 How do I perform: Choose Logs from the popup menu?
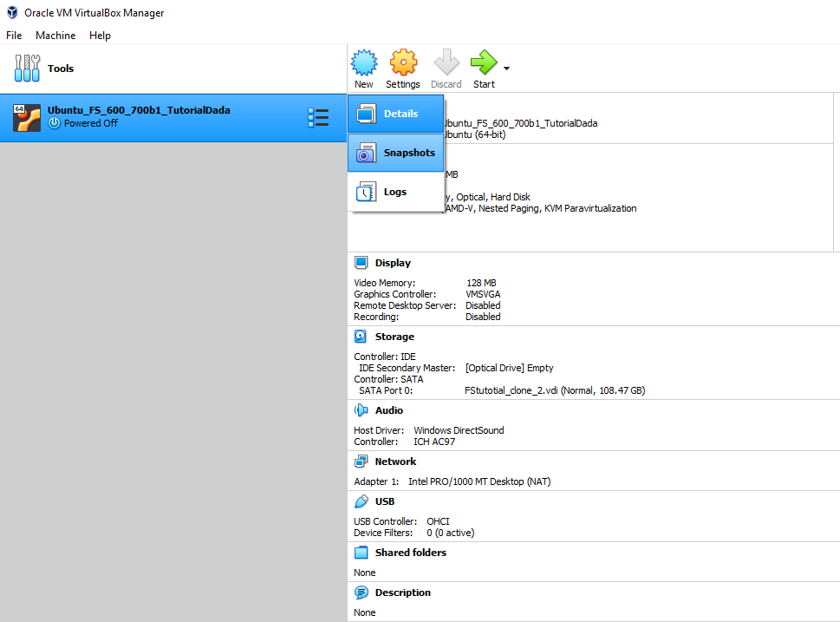[x=396, y=192]
